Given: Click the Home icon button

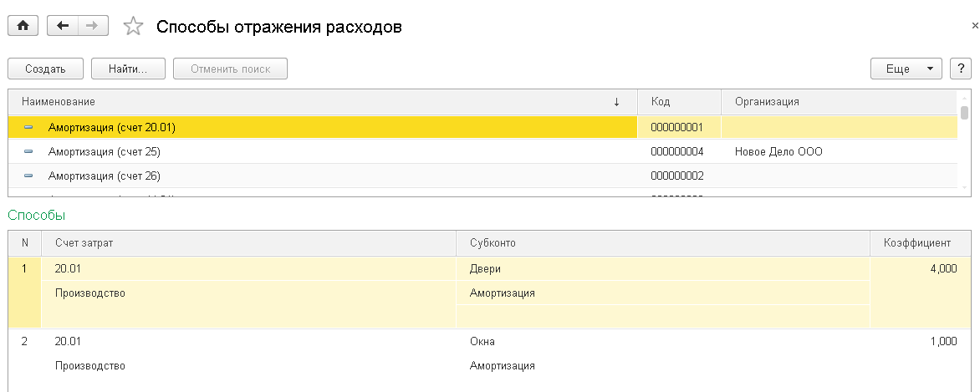Looking at the screenshot, I should pyautogui.click(x=23, y=26).
